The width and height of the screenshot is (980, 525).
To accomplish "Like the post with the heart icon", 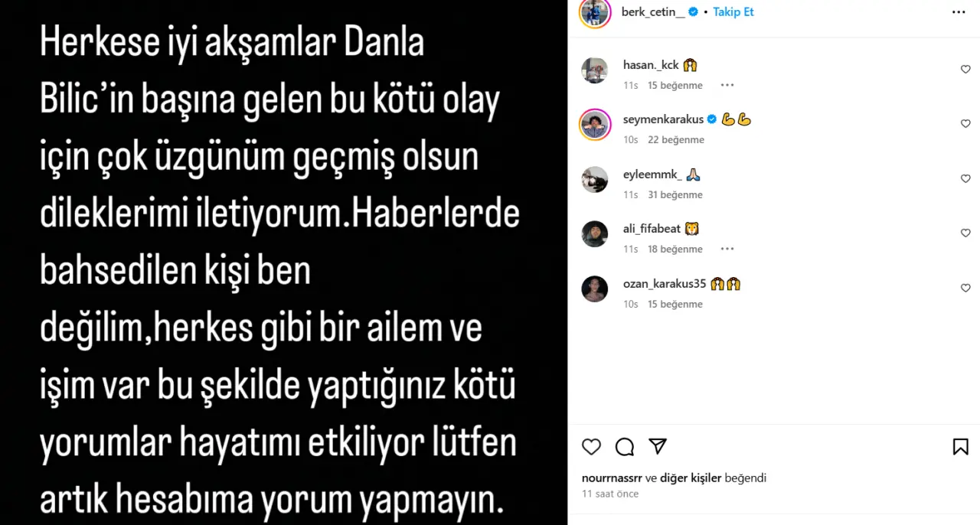I will (x=591, y=446).
